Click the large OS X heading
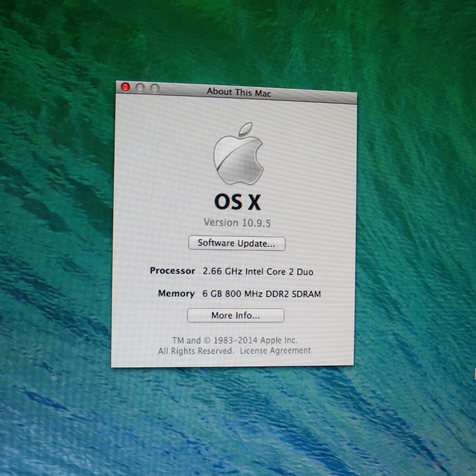476x476 pixels. coord(237,202)
